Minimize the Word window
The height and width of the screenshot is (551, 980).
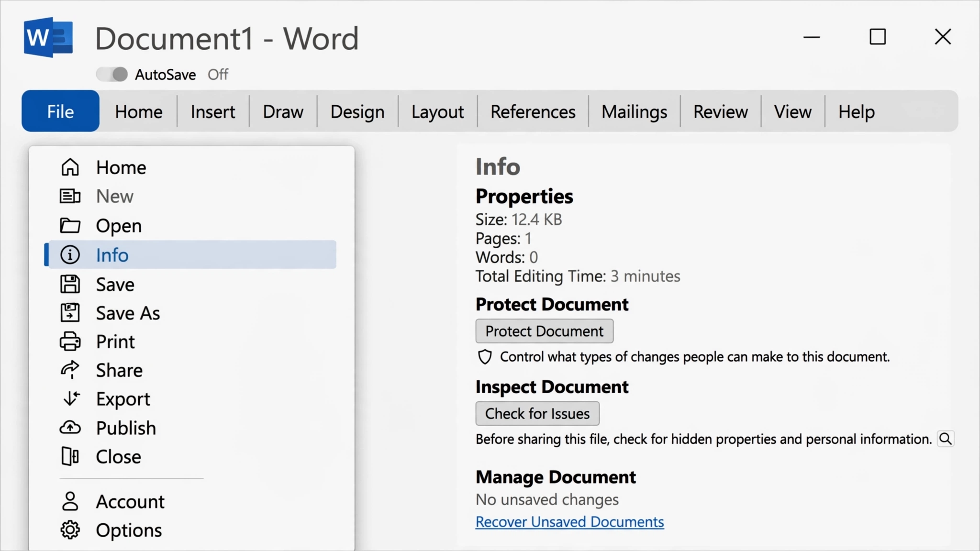(x=812, y=37)
